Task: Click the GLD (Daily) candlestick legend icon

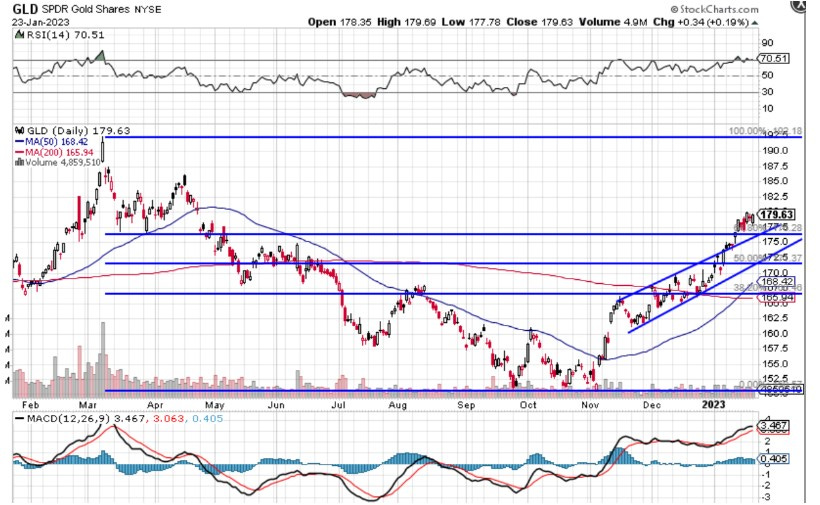Action: click(x=18, y=131)
